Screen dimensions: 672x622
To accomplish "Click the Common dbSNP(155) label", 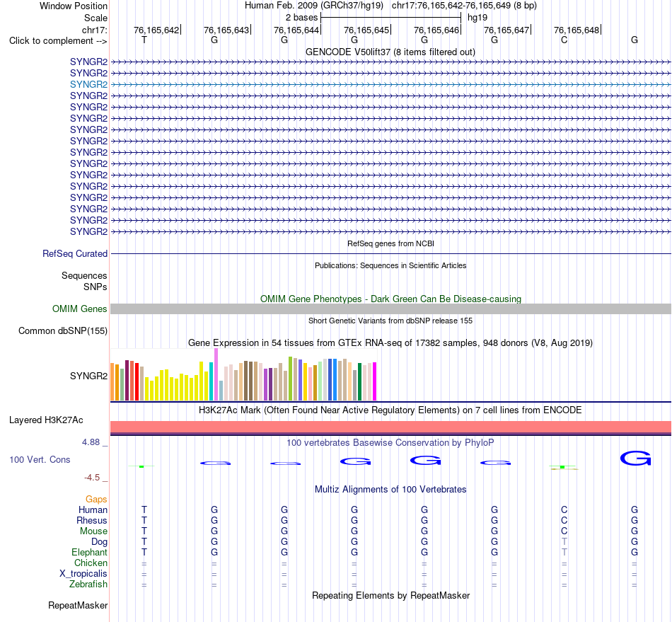I will tap(63, 331).
